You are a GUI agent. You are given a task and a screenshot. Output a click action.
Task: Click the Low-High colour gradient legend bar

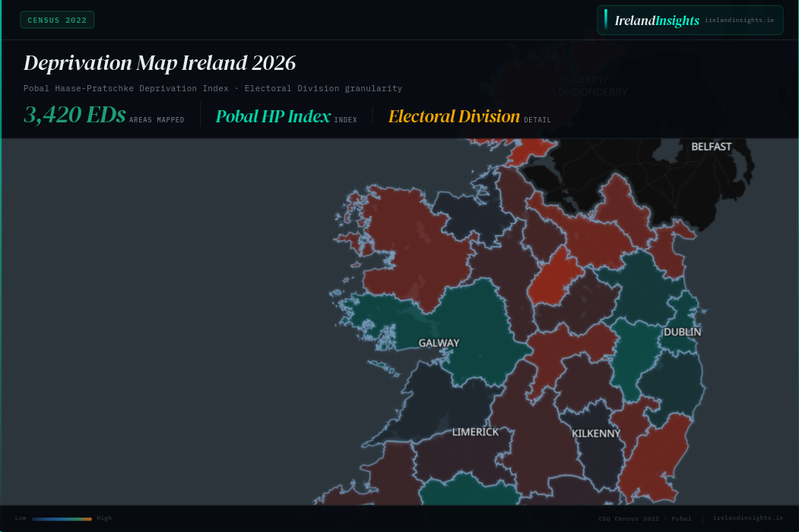[x=62, y=519]
